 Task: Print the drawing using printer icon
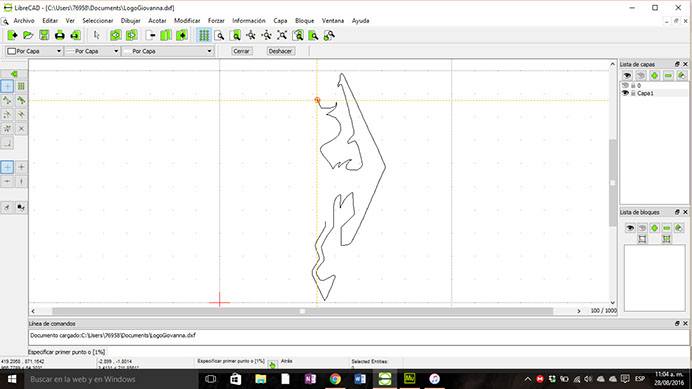[60, 35]
